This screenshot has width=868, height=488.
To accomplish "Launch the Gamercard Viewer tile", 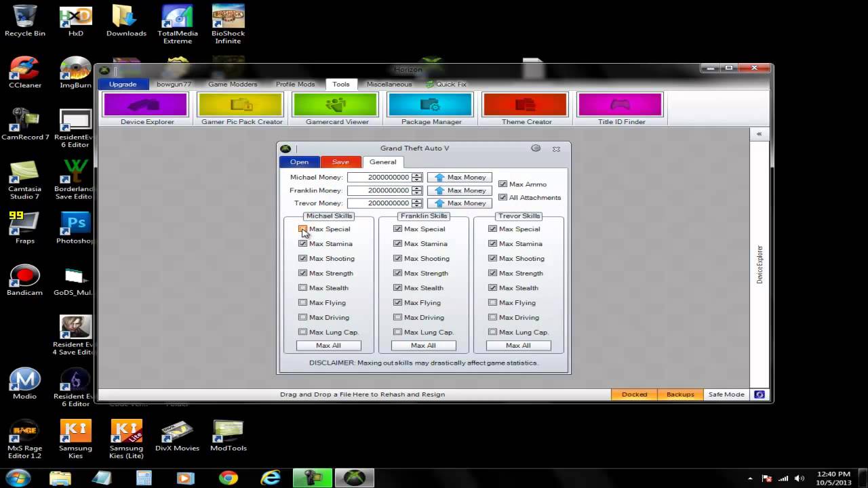I will 336,108.
